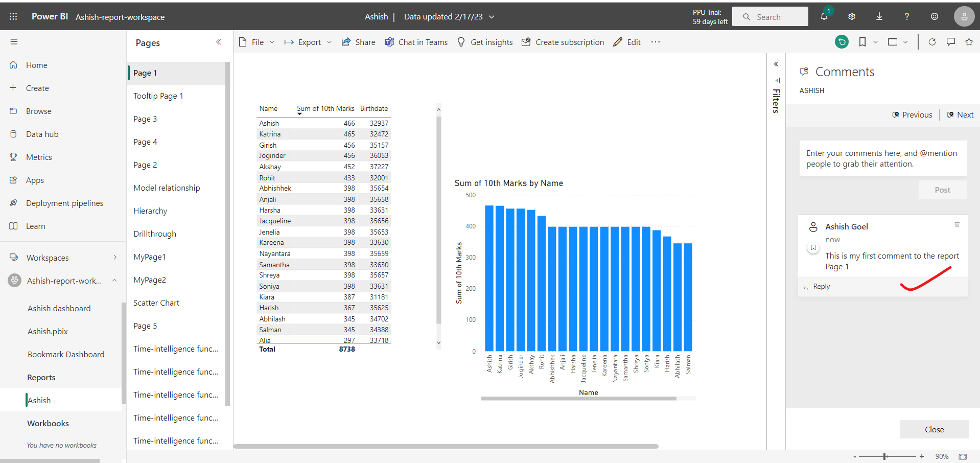Open the Get insights tool
The height and width of the screenshot is (463, 980).
(484, 42)
